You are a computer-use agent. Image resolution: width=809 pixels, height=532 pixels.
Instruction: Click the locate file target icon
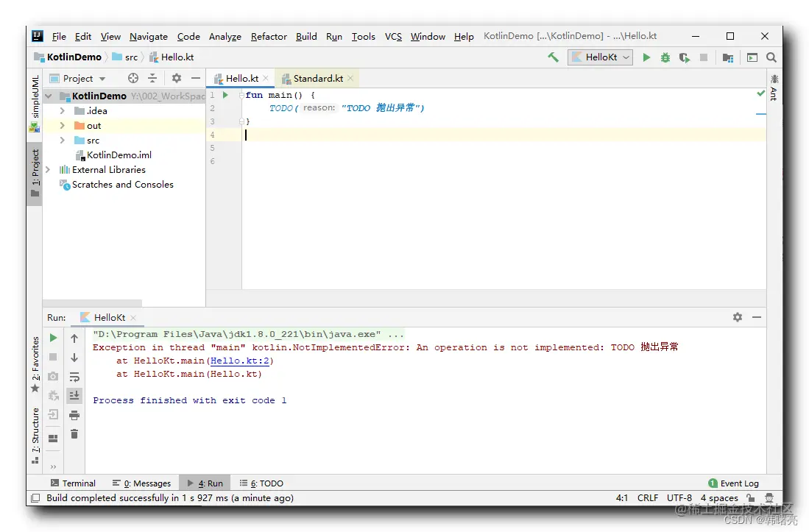(x=133, y=78)
